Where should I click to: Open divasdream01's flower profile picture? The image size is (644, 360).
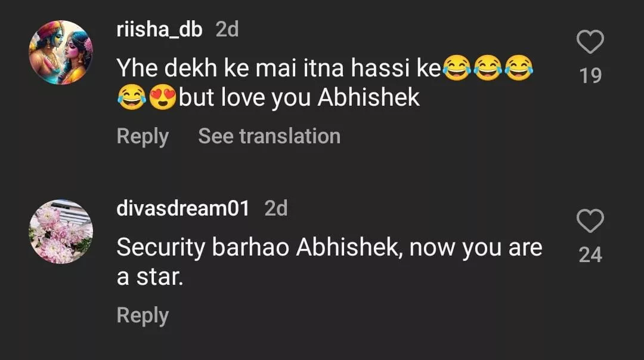coord(61,232)
